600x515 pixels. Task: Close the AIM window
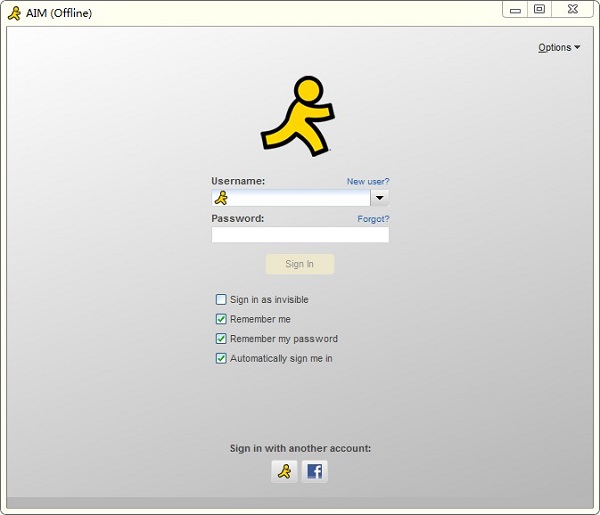coord(572,9)
